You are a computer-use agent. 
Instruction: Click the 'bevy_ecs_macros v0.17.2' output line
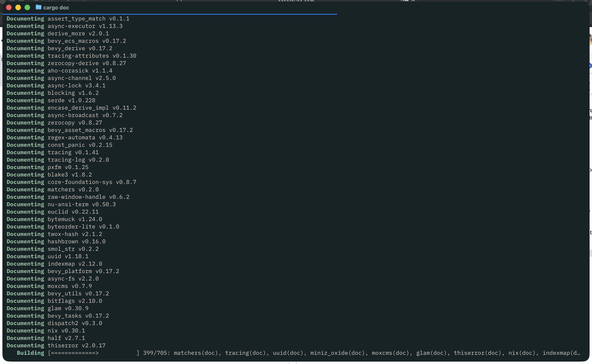click(x=87, y=41)
